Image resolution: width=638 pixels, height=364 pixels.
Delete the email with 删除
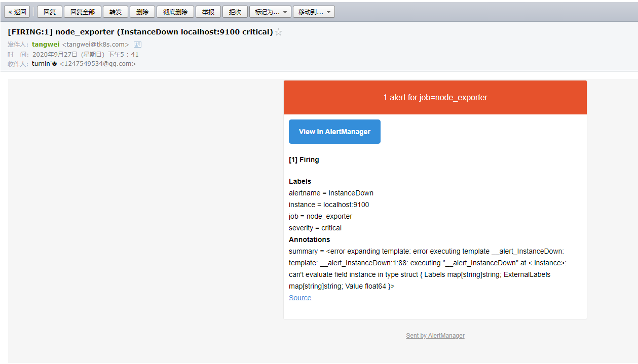coord(142,12)
